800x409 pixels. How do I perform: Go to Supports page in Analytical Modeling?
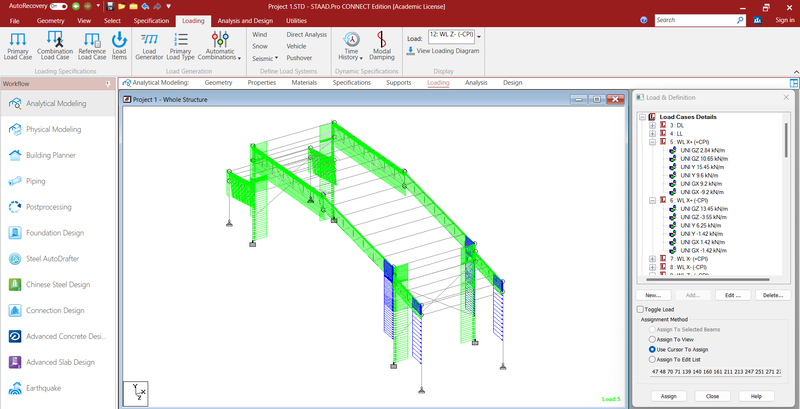398,83
